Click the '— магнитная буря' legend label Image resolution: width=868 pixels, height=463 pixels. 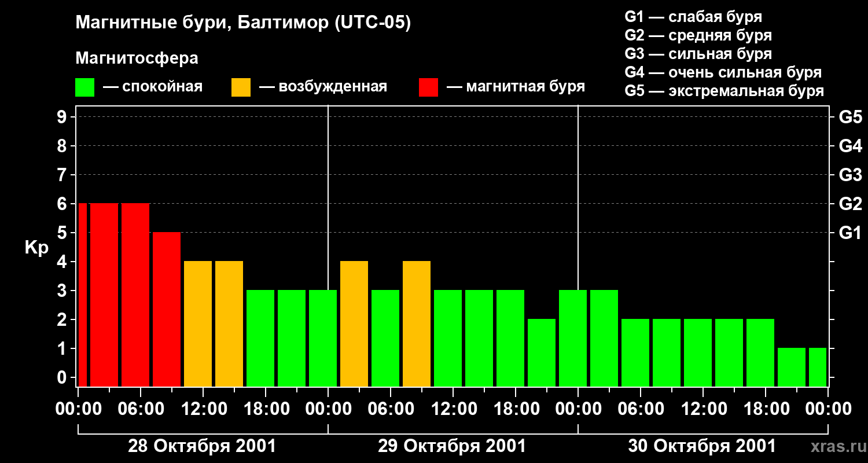coord(516,87)
